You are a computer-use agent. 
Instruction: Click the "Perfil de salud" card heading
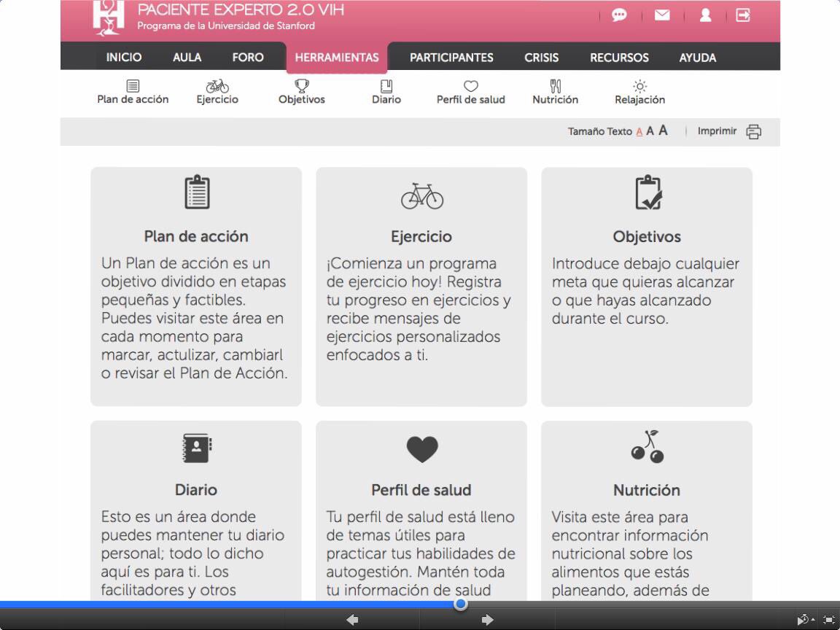(x=421, y=490)
